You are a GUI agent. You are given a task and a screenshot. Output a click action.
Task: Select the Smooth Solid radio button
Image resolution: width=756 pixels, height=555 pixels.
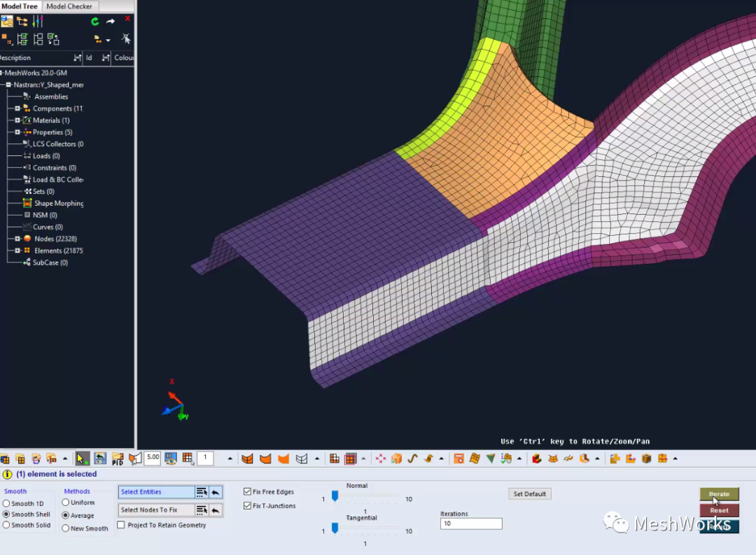click(6, 525)
